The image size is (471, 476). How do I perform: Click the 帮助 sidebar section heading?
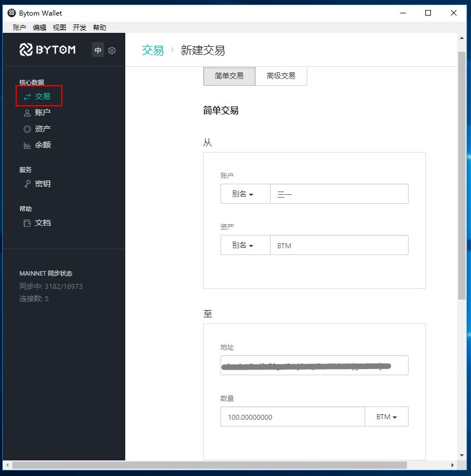(25, 209)
